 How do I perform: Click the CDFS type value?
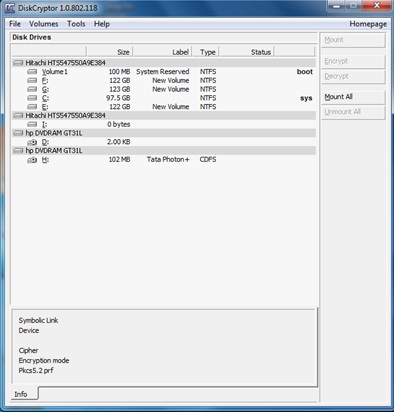(208, 159)
